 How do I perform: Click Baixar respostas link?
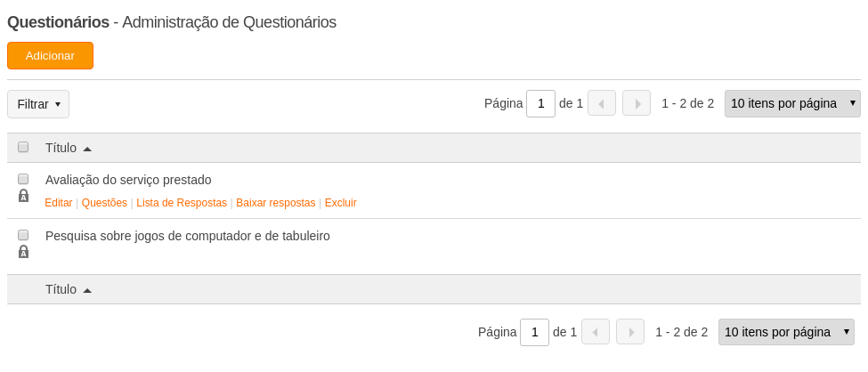coord(276,203)
